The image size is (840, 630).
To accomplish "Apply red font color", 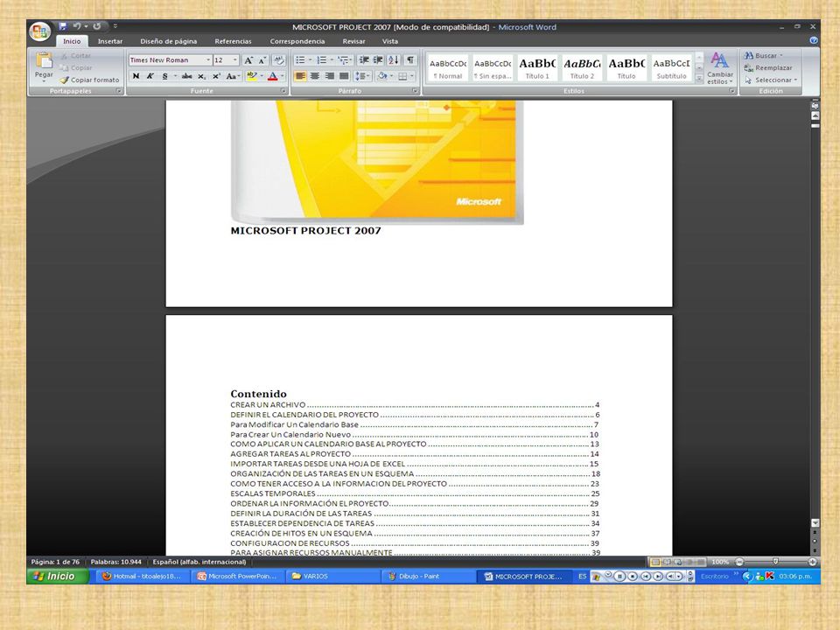I will pyautogui.click(x=273, y=76).
